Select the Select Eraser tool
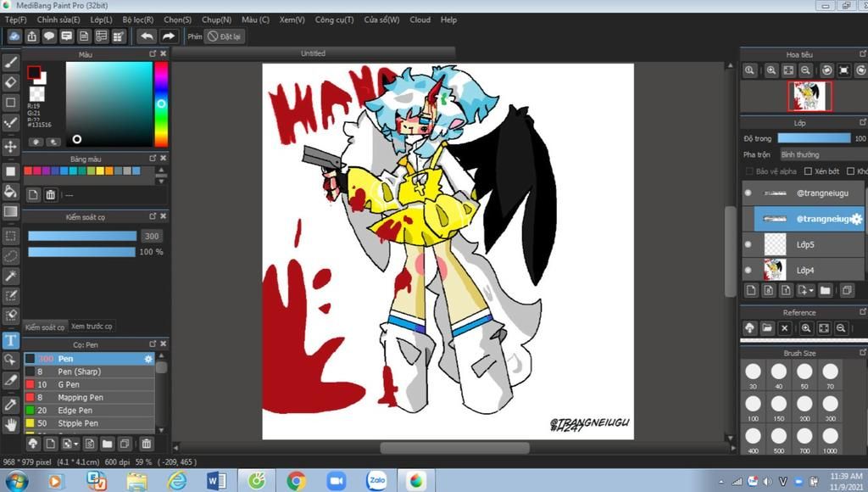Image resolution: width=868 pixels, height=492 pixels. tap(10, 316)
